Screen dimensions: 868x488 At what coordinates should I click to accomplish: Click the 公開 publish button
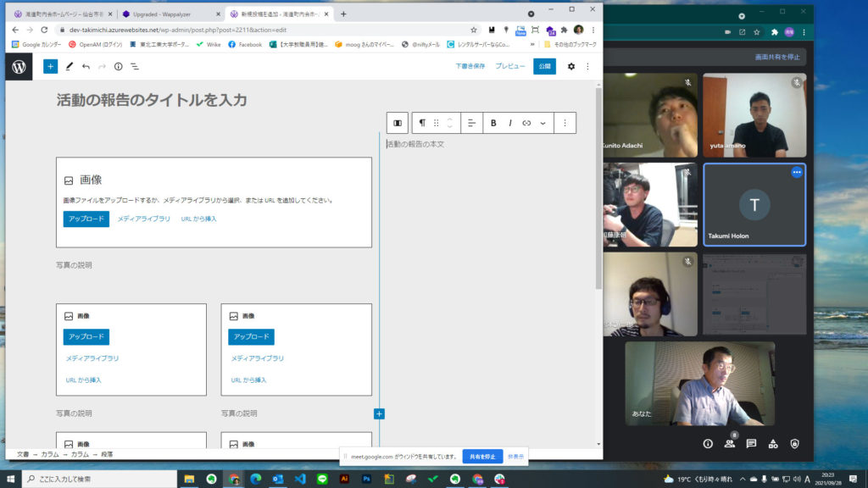[543, 65]
